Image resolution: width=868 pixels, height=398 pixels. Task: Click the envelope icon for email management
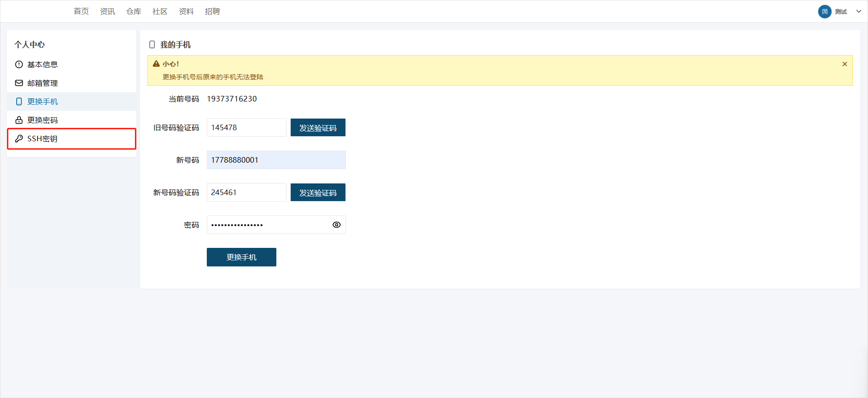coord(19,83)
